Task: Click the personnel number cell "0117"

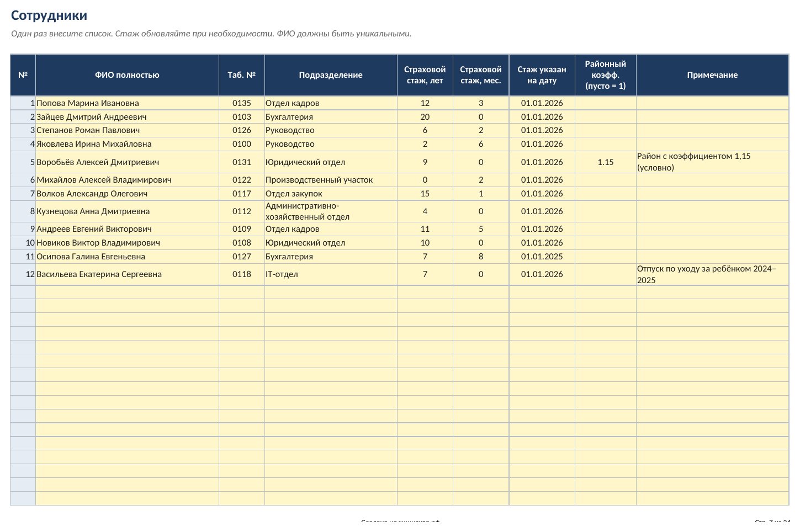Action: 242,194
